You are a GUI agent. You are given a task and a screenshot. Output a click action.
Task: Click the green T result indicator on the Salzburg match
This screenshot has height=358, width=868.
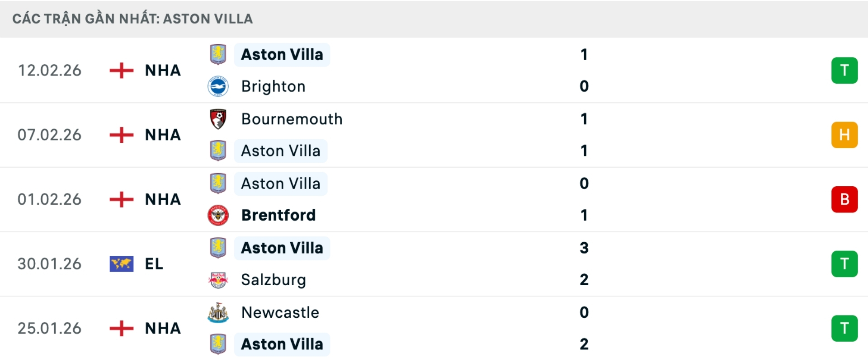pos(845,264)
